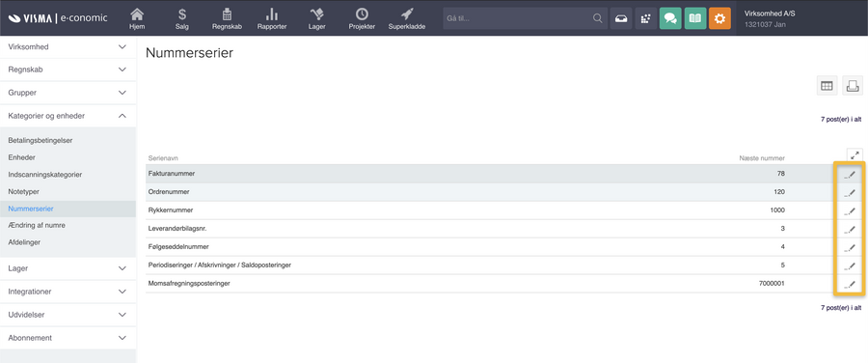The height and width of the screenshot is (363, 868).
Task: Open the green chat bubbles icon
Action: click(x=670, y=18)
